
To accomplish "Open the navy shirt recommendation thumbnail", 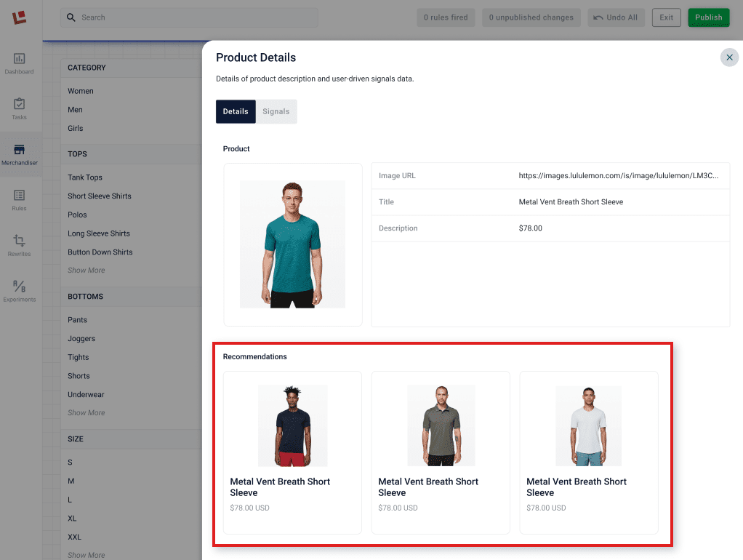I will [x=292, y=425].
